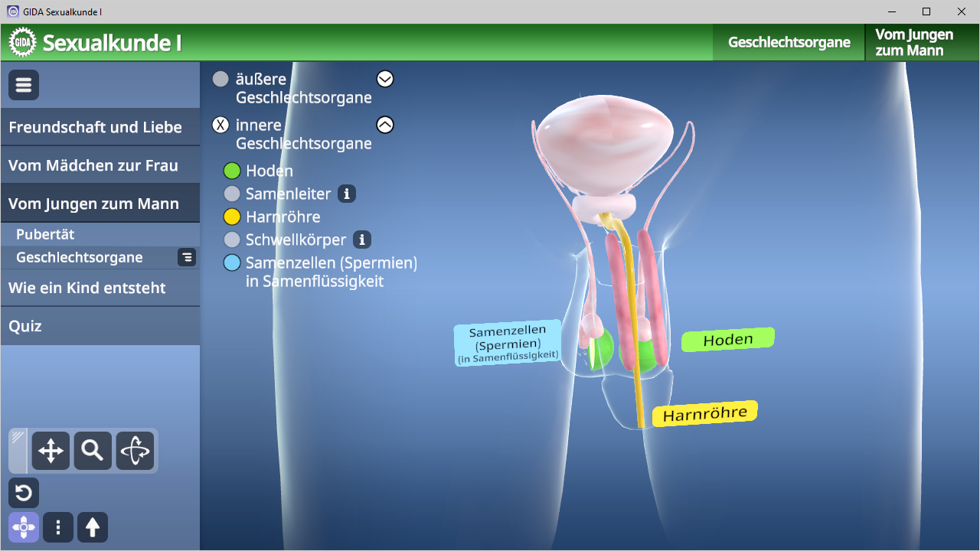Click the up arrow button
Screen dimensions: 980x551
(x=93, y=527)
